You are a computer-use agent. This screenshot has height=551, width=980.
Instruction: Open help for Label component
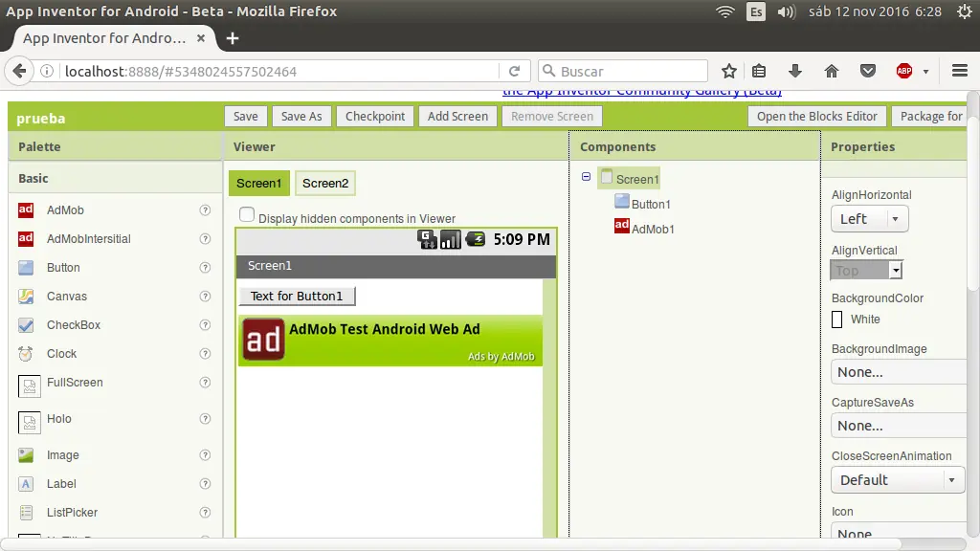205,483
